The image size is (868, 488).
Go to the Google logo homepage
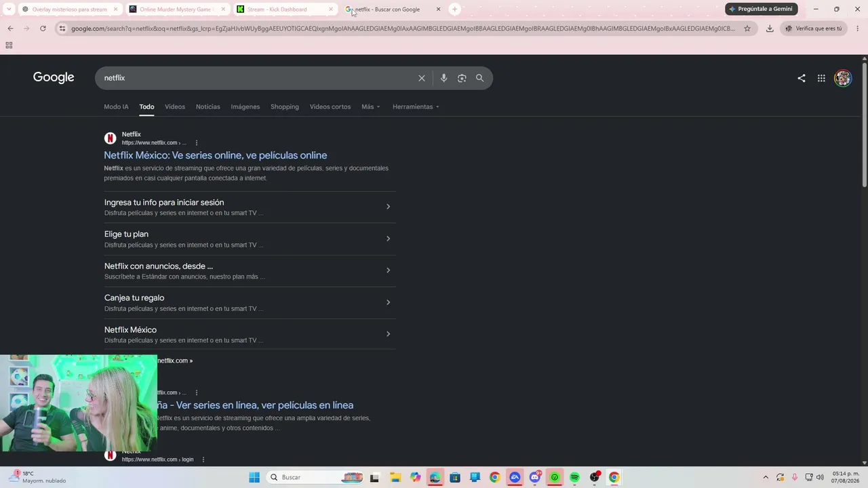[x=54, y=77]
